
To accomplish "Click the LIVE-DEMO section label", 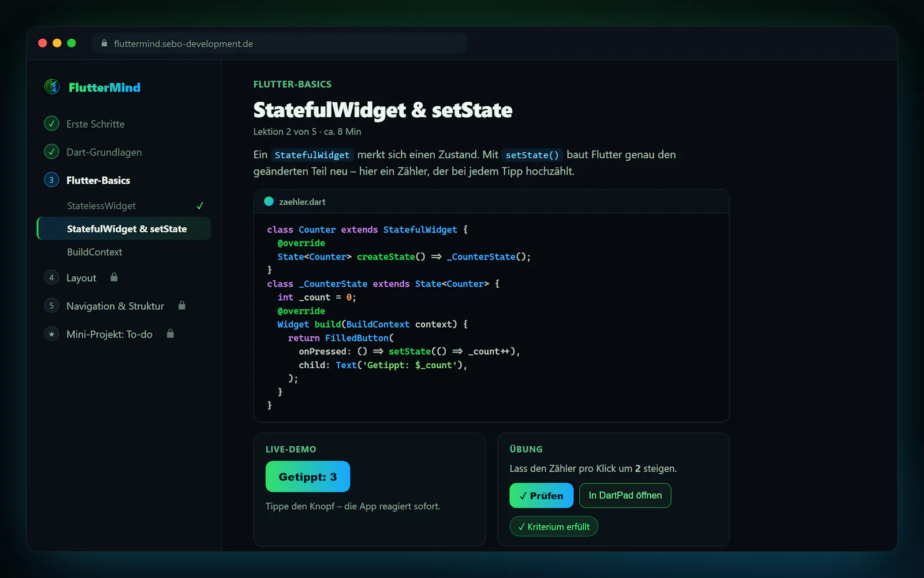I will 290,449.
